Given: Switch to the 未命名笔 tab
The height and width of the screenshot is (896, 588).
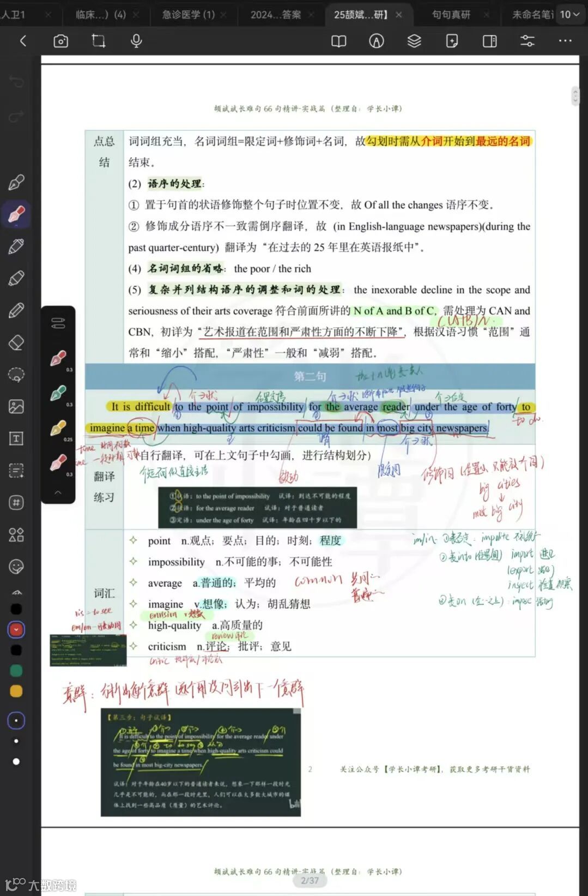Looking at the screenshot, I should (532, 15).
